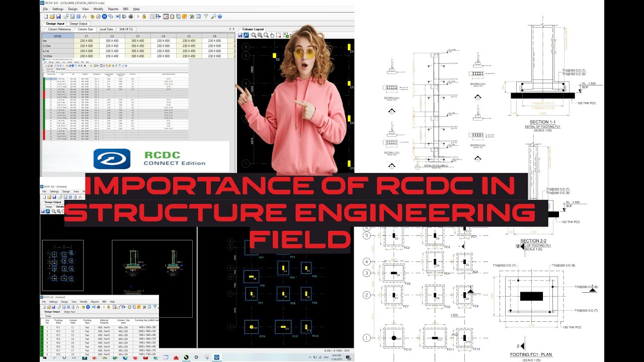The height and width of the screenshot is (362, 644).
Task: Open the footing layout plan drawing sheet thumbnail
Action: click(63, 265)
